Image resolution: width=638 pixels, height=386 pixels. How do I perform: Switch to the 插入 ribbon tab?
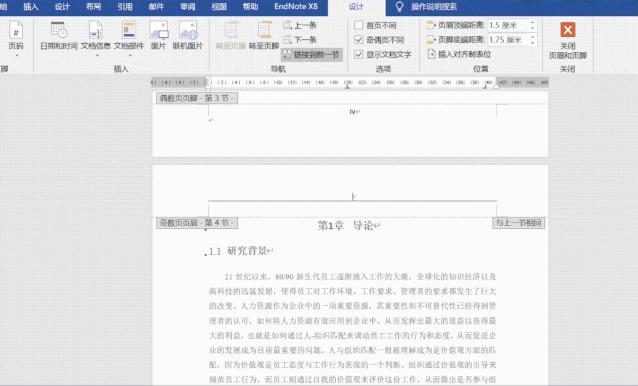click(x=31, y=7)
